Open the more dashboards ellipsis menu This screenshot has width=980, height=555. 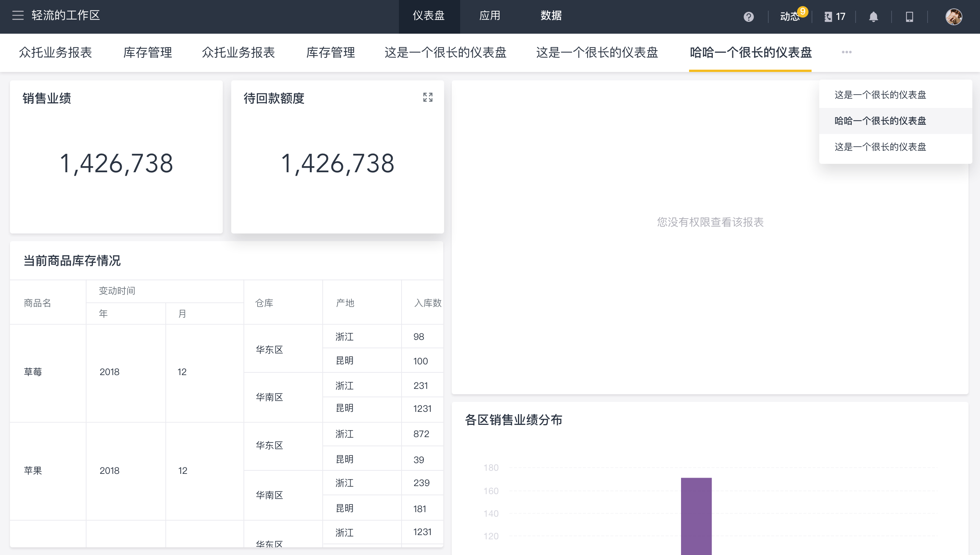(x=846, y=52)
